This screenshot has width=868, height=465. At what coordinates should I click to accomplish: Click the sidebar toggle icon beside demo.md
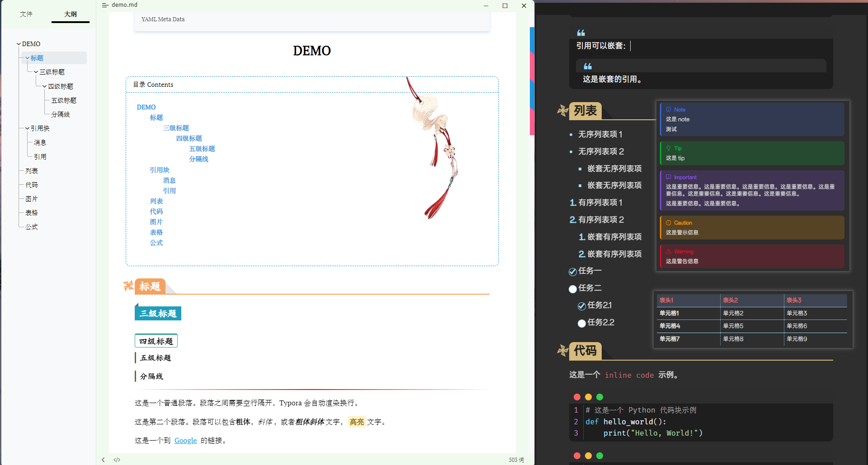(105, 5)
